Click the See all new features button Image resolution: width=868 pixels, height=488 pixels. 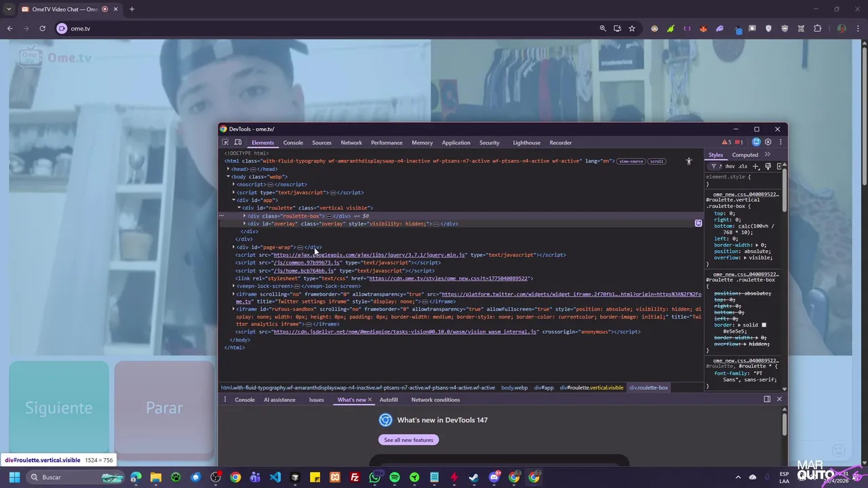408,440
